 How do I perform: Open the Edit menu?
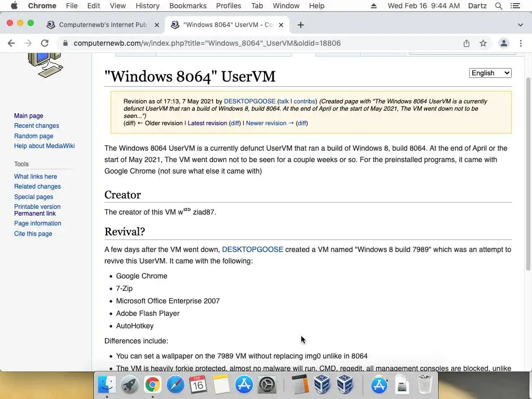[94, 6]
